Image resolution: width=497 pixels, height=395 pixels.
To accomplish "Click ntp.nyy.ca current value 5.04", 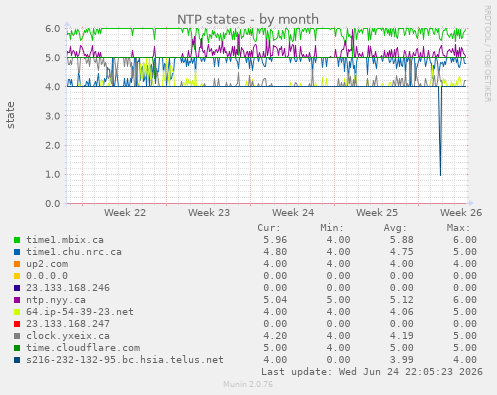I will [275, 300].
